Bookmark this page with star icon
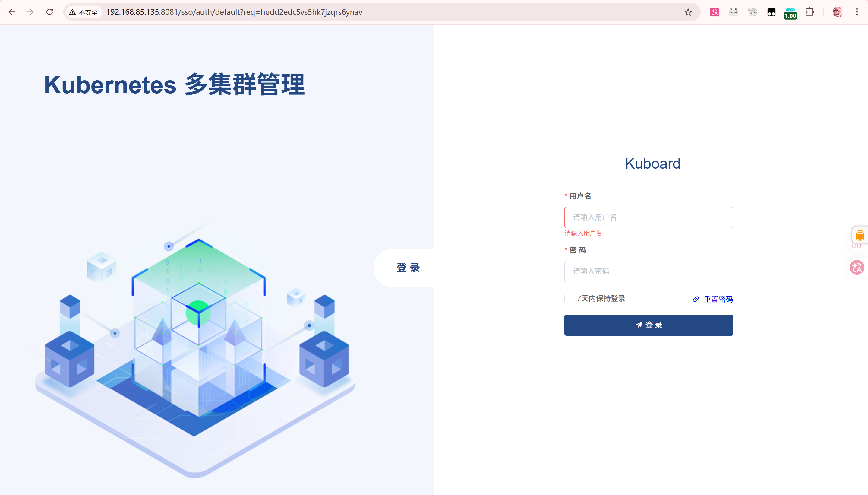Image resolution: width=868 pixels, height=495 pixels. (x=688, y=12)
